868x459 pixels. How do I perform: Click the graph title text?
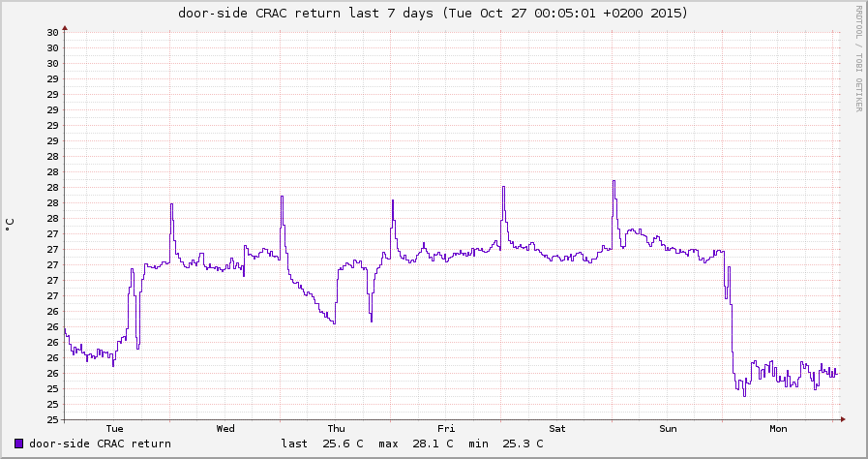(433, 13)
